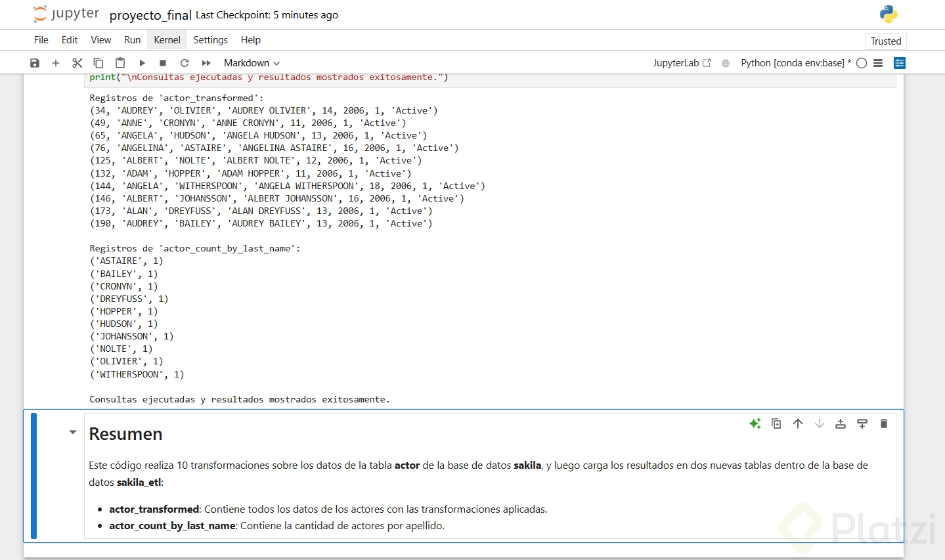This screenshot has height=560, width=945.
Task: Save the notebook with the floppy disk icon
Action: 35,63
